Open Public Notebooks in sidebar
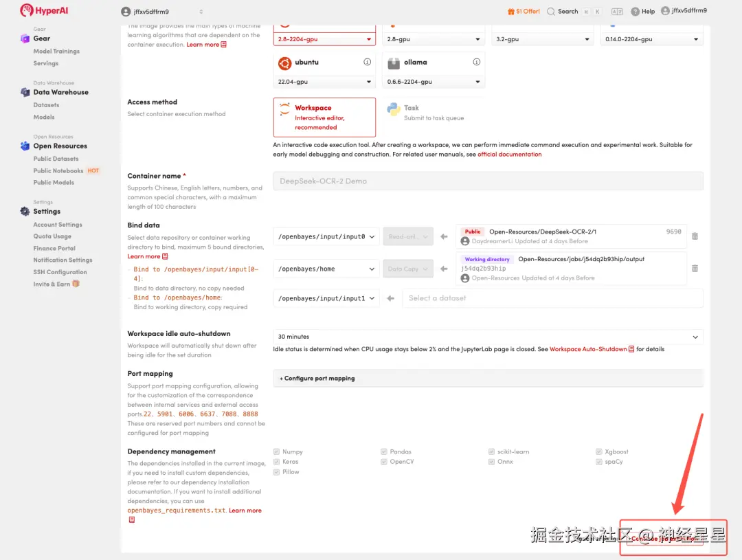This screenshot has width=742, height=560. [x=58, y=171]
